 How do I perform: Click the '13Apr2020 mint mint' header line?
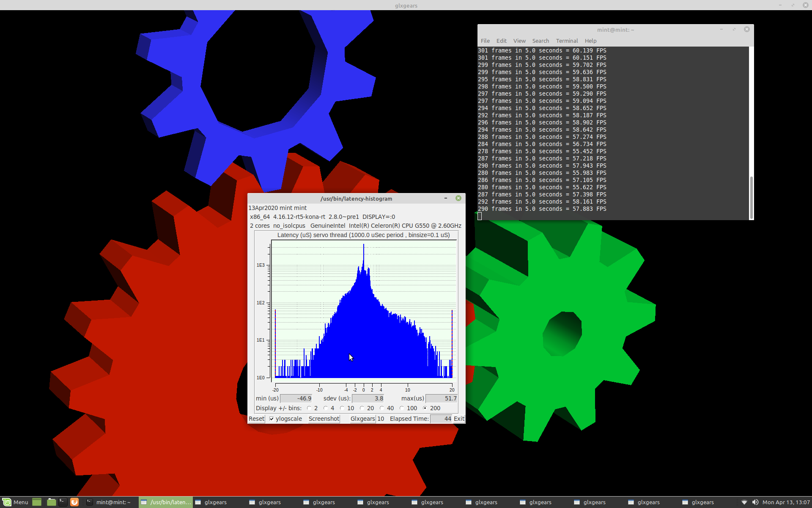(277, 208)
